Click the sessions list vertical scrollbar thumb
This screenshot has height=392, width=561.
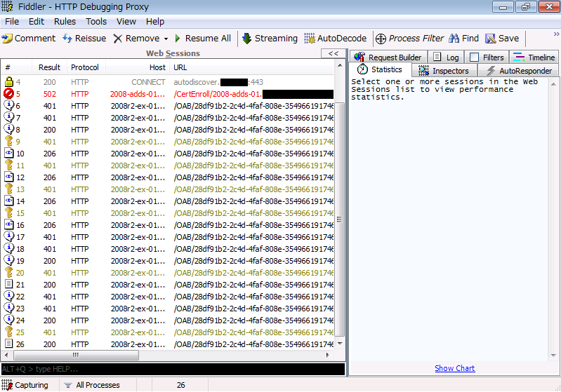point(340,219)
